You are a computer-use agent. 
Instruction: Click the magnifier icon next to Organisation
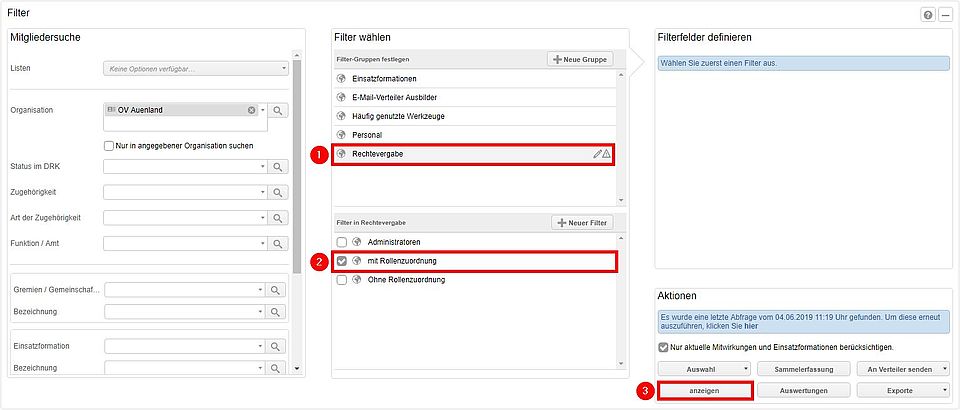tap(278, 110)
